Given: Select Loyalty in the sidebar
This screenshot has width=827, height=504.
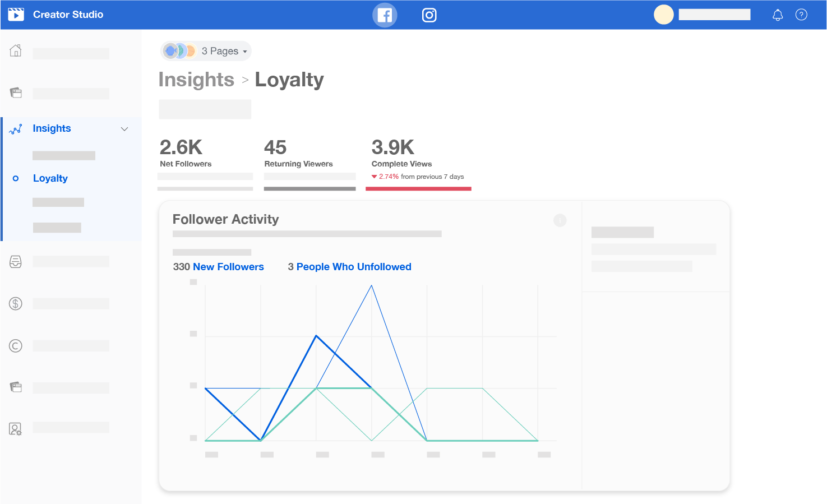Looking at the screenshot, I should [50, 178].
